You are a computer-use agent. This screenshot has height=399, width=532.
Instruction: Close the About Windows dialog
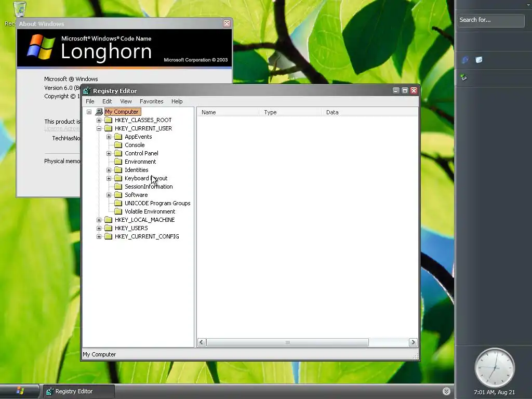pos(227,23)
